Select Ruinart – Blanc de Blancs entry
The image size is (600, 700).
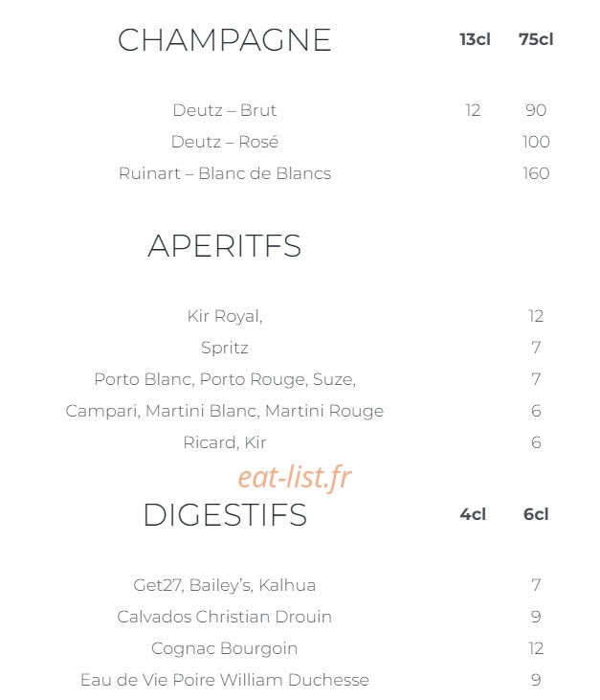tap(224, 173)
